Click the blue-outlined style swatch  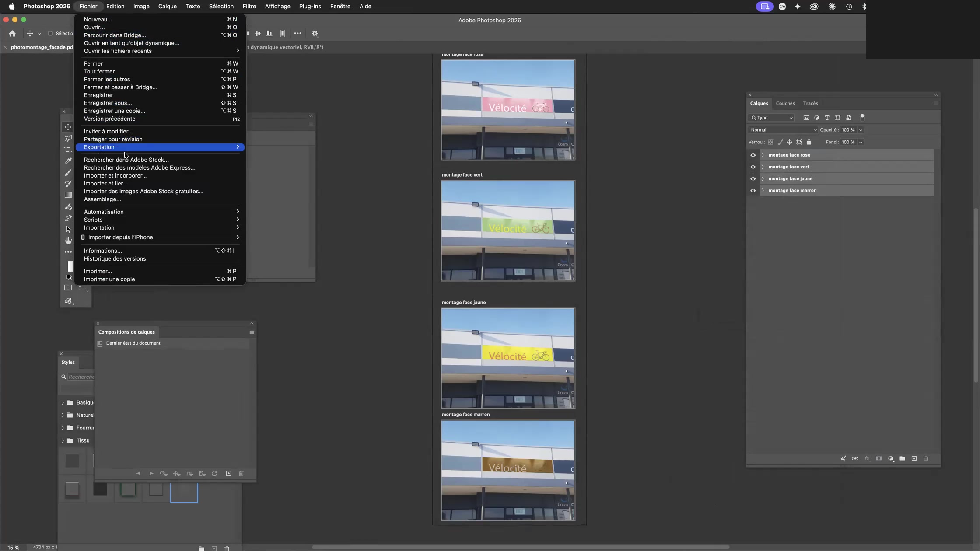(184, 492)
